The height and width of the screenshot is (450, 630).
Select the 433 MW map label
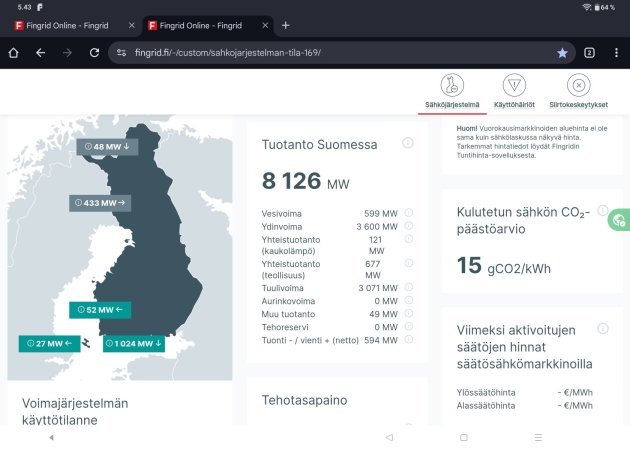[100, 203]
